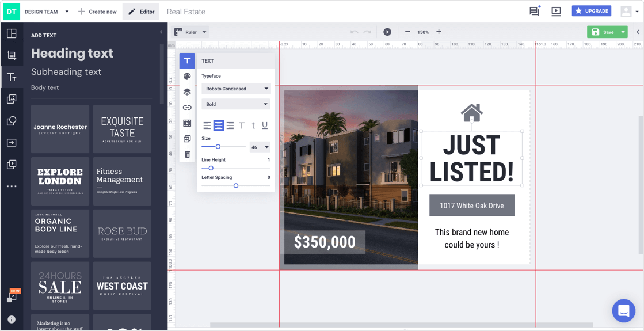Add Body text to the design

[x=45, y=87]
